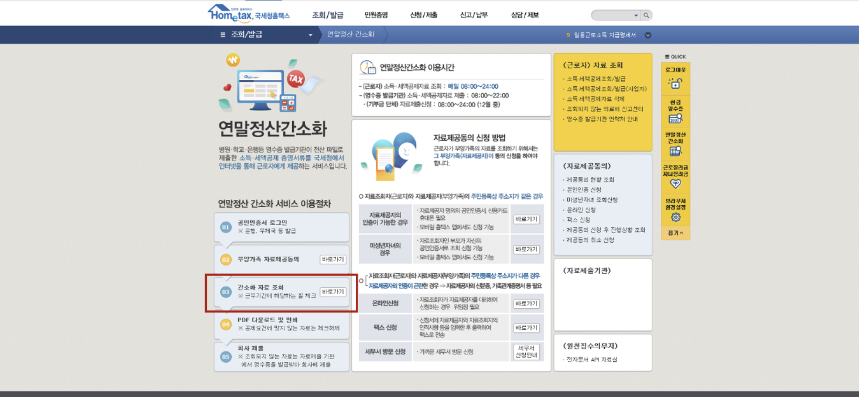Open the 로그아웃 quick menu lock icon
Screen dimensions: 859x397
point(675,84)
